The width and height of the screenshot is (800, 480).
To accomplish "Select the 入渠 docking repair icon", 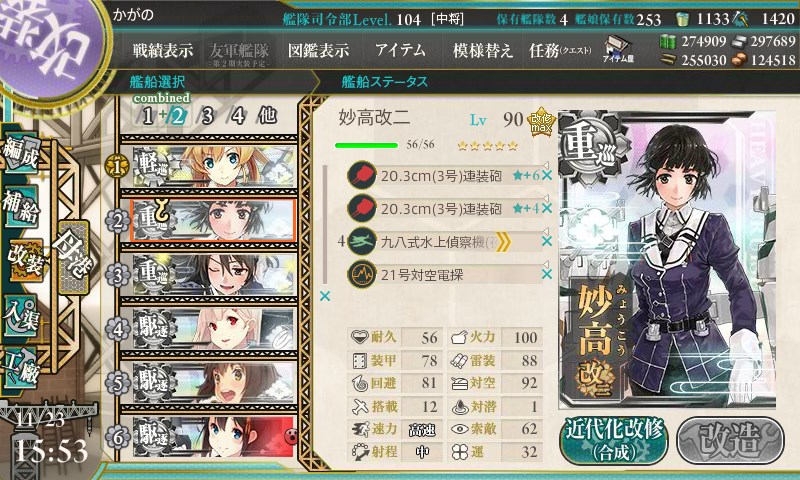I will tap(20, 316).
